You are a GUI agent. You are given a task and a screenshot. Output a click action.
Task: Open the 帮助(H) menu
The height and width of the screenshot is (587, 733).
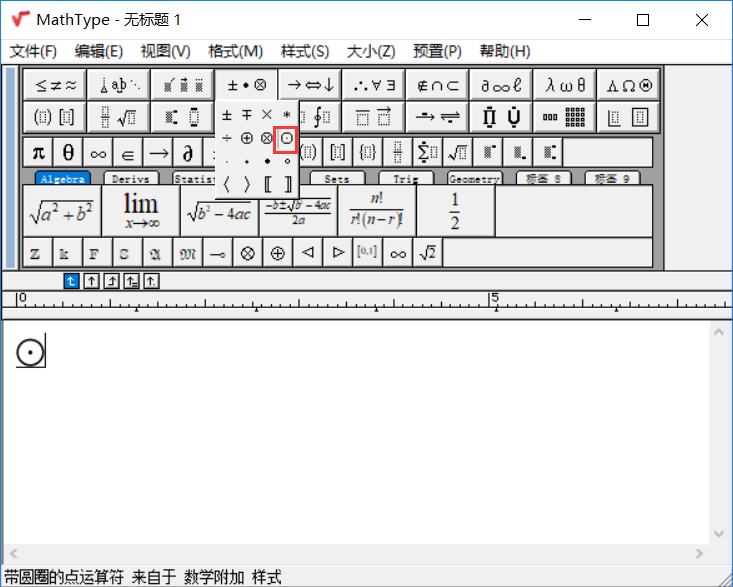tap(504, 51)
